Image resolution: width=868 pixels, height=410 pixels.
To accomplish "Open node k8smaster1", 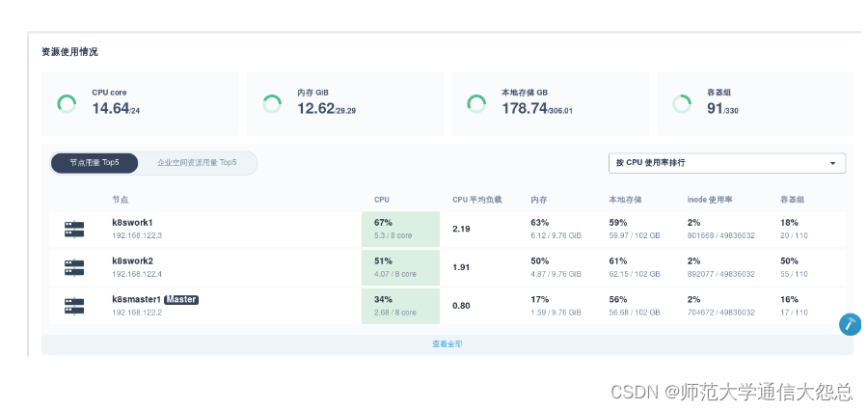I will (x=137, y=300).
